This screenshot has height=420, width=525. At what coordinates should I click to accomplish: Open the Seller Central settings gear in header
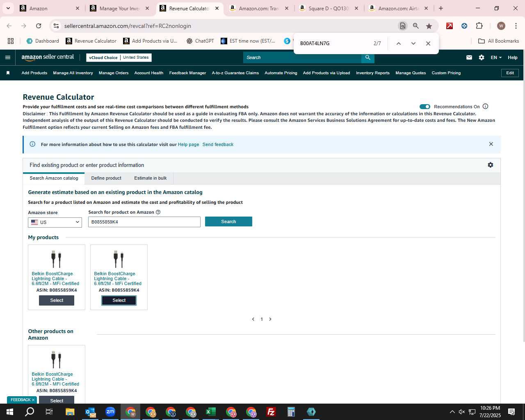tap(482, 57)
